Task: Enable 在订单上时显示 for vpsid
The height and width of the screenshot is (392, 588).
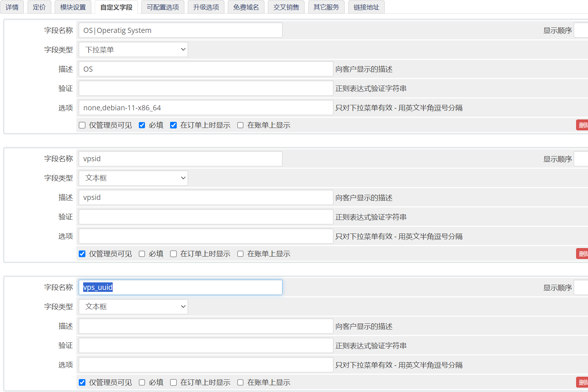Action: coord(173,254)
